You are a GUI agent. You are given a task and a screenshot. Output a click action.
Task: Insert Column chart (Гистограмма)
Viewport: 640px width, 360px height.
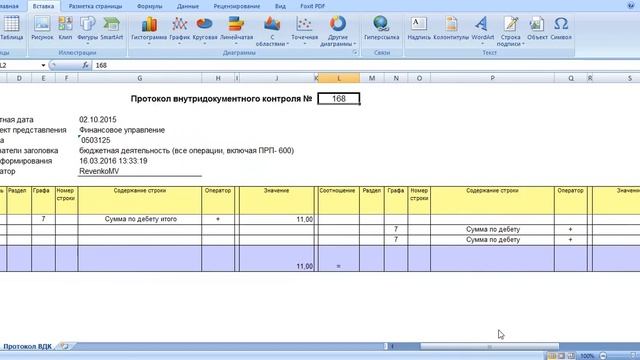149,29
